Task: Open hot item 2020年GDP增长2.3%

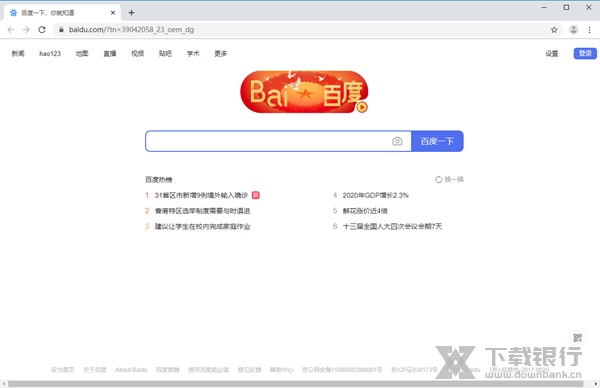Action: (375, 195)
